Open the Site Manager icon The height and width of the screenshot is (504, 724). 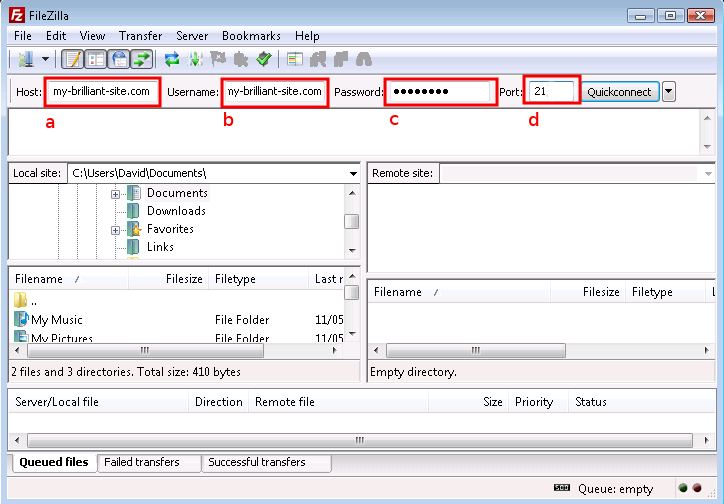(x=26, y=59)
